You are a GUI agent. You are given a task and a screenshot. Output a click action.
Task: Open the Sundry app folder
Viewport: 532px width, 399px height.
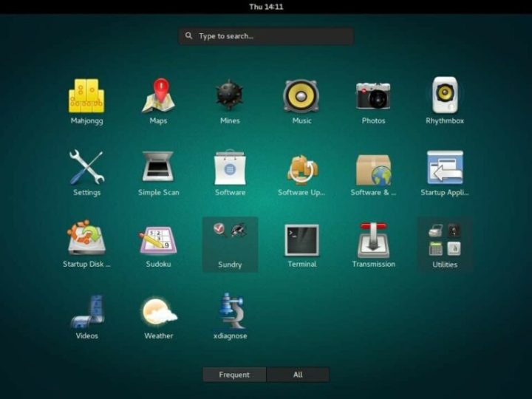(230, 245)
